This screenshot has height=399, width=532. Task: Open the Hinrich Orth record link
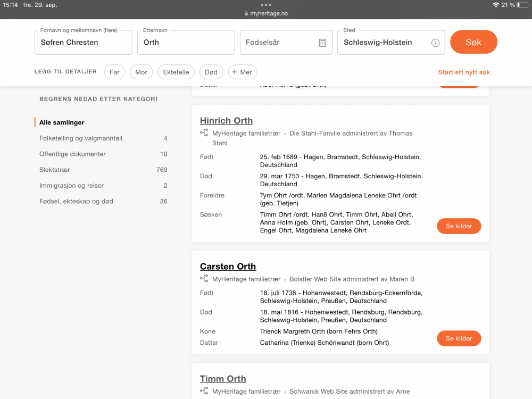[226, 121]
